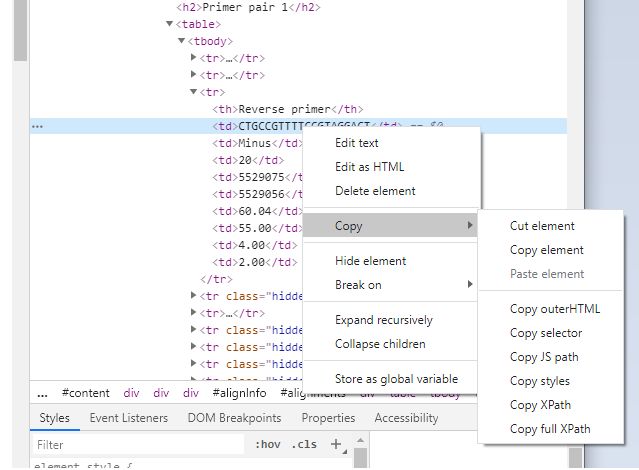The width and height of the screenshot is (639, 470).
Task: Switch to the Styles tab
Action: point(54,418)
